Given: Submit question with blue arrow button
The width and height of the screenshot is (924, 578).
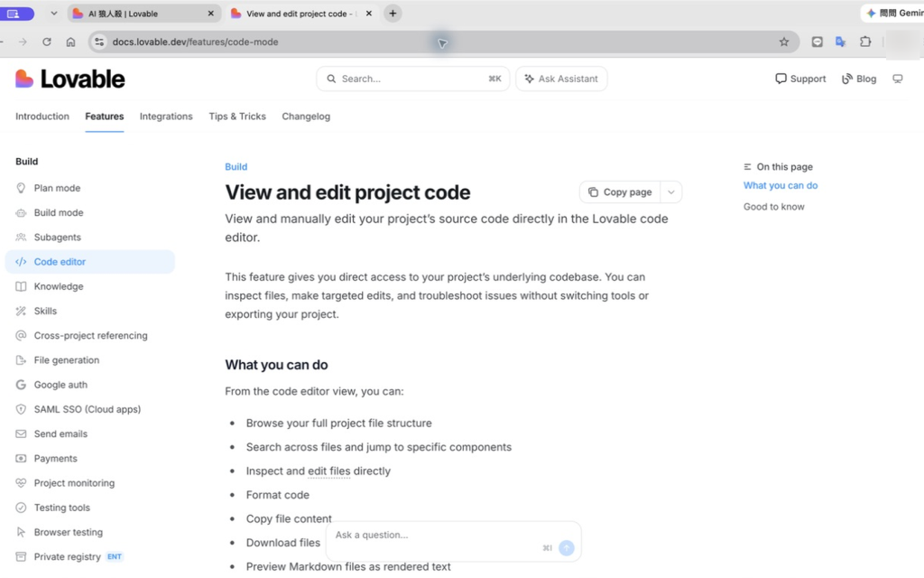Looking at the screenshot, I should (567, 548).
